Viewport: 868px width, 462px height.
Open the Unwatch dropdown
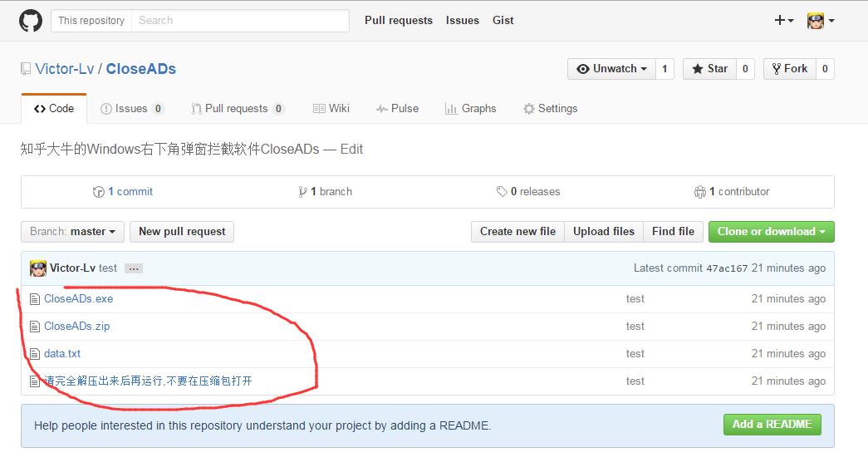pos(611,69)
